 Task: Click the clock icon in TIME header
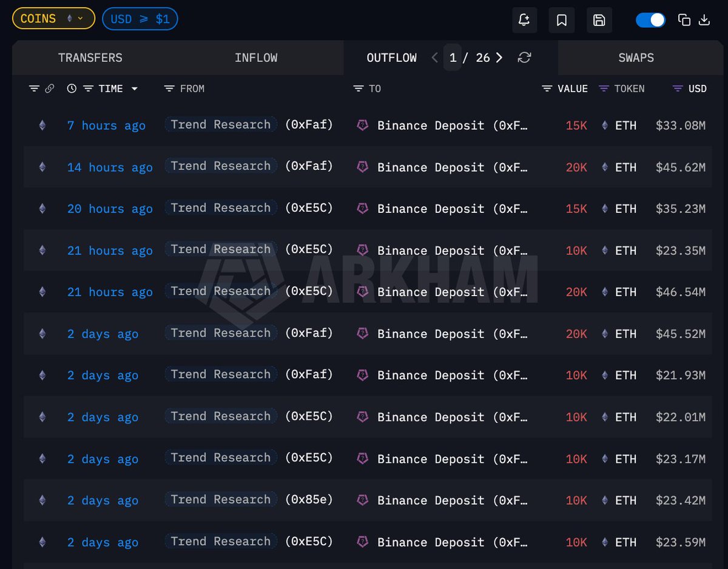(72, 89)
